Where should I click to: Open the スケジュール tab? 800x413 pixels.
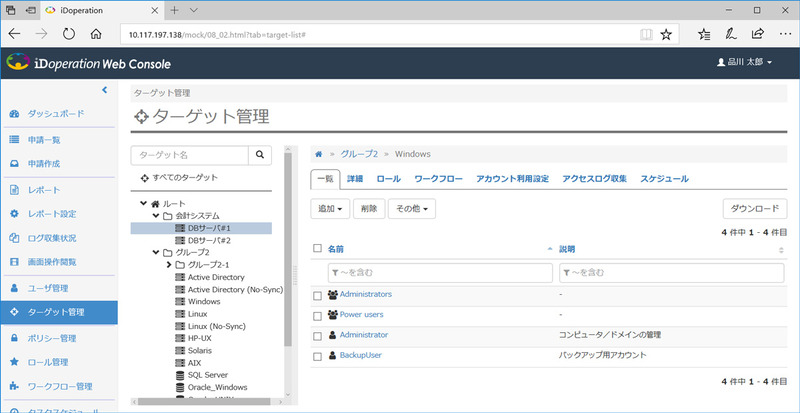tap(664, 179)
